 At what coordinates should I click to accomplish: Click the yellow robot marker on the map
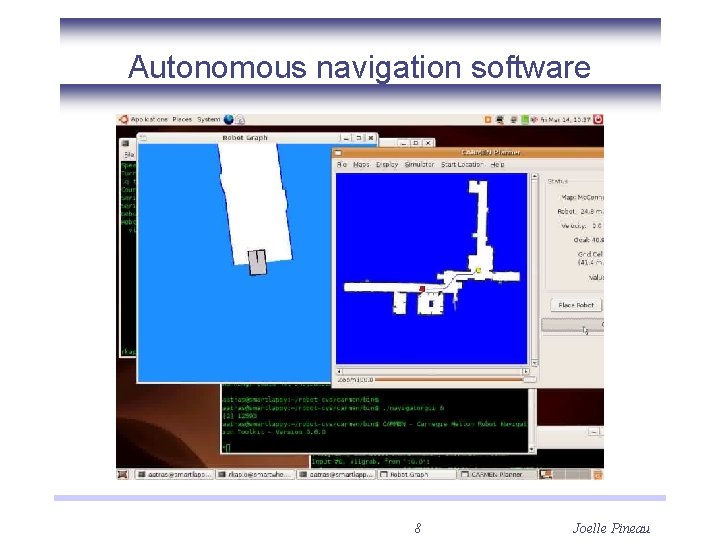click(478, 270)
